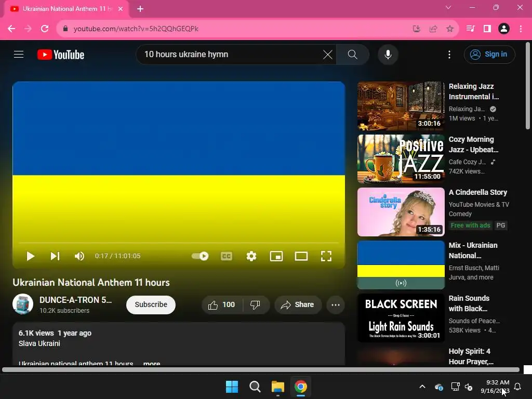The height and width of the screenshot is (399, 532).
Task: Run search with the magnifier button
Action: (x=353, y=54)
